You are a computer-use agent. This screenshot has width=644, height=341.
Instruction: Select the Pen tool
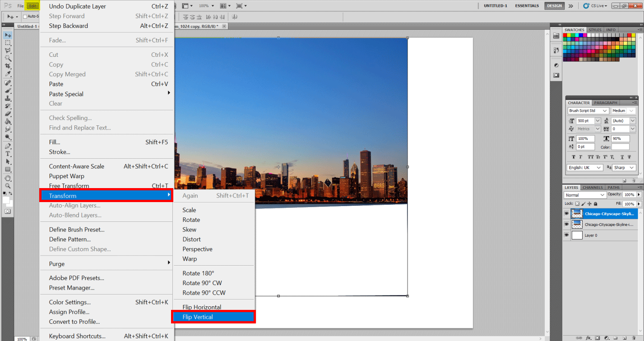click(8, 146)
